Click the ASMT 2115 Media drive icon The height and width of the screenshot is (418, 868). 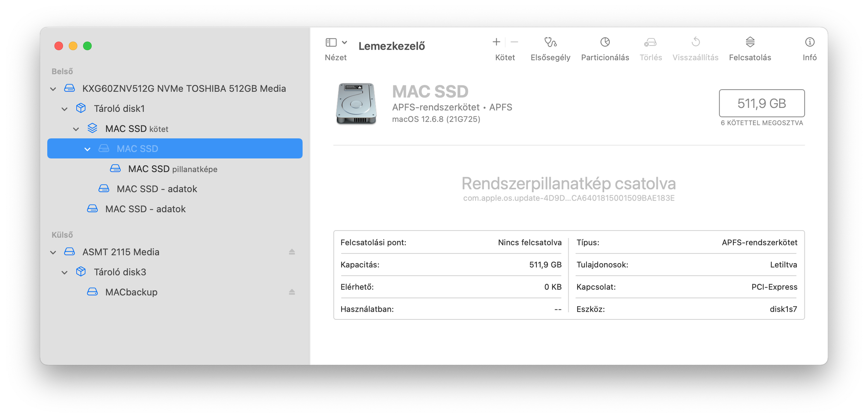coord(69,251)
